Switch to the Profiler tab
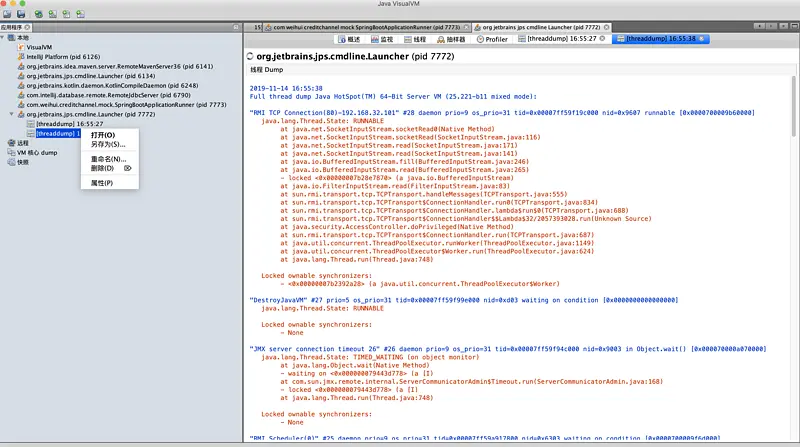Image resolution: width=800 pixels, height=447 pixels. coord(492,39)
